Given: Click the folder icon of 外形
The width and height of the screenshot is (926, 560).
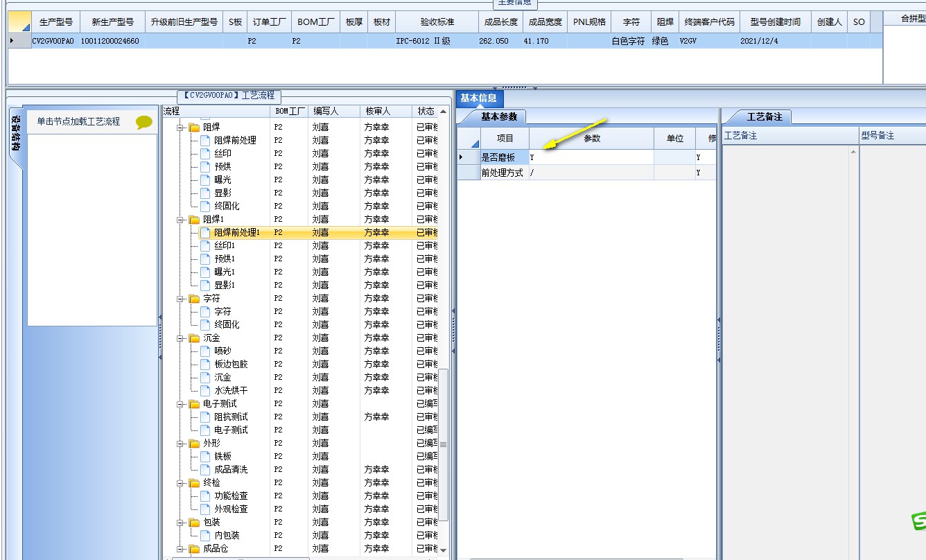Looking at the screenshot, I should [194, 443].
